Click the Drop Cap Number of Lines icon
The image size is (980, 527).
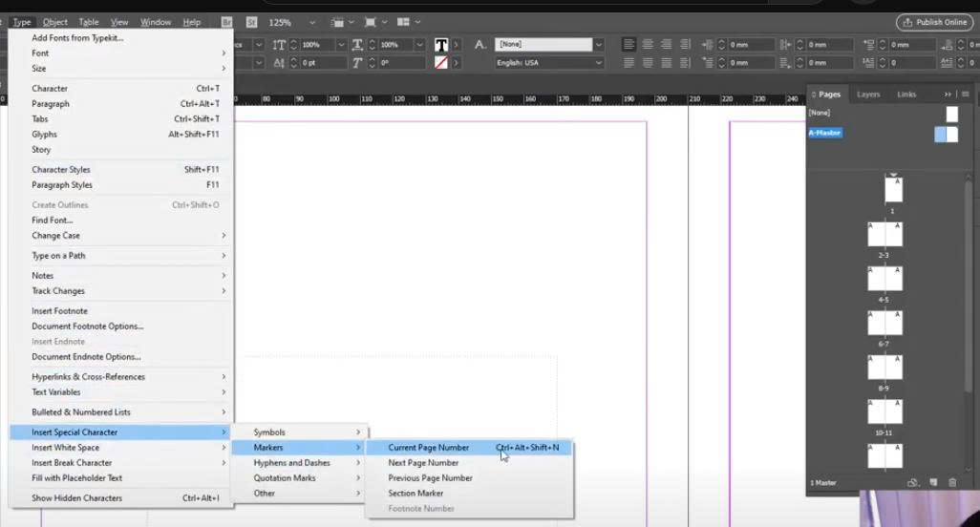click(869, 62)
